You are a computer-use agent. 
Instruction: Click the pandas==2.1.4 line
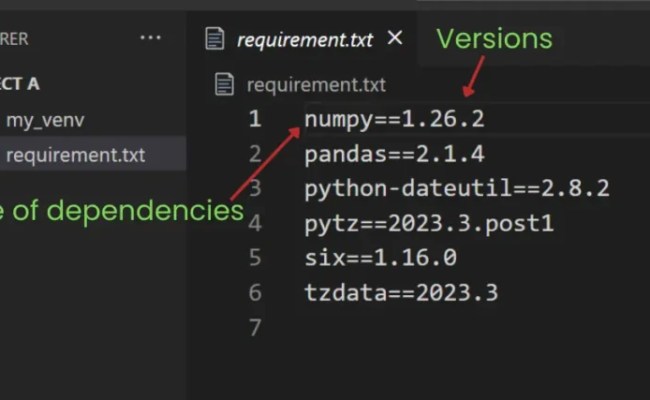[x=394, y=154]
